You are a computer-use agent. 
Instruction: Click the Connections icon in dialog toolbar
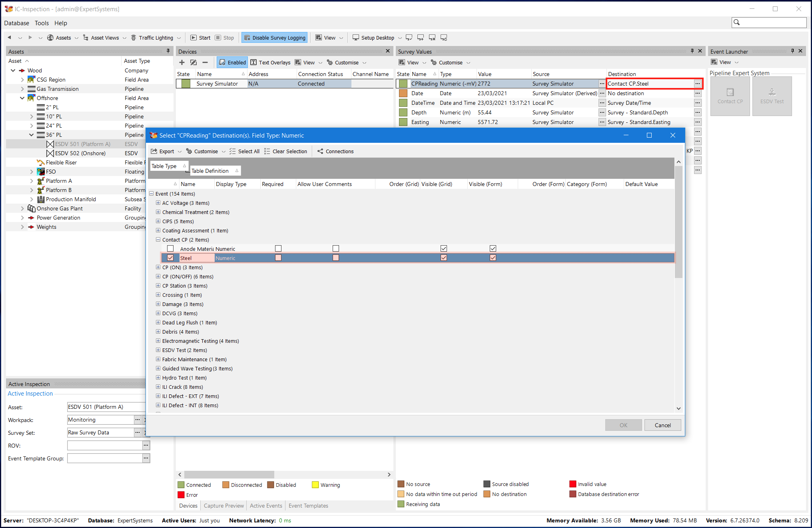(x=320, y=151)
